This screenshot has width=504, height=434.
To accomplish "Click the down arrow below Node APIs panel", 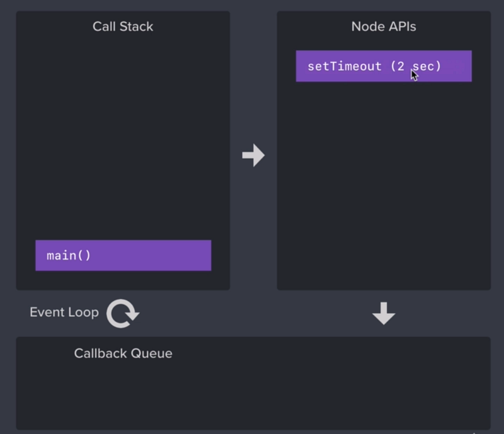I will (384, 314).
